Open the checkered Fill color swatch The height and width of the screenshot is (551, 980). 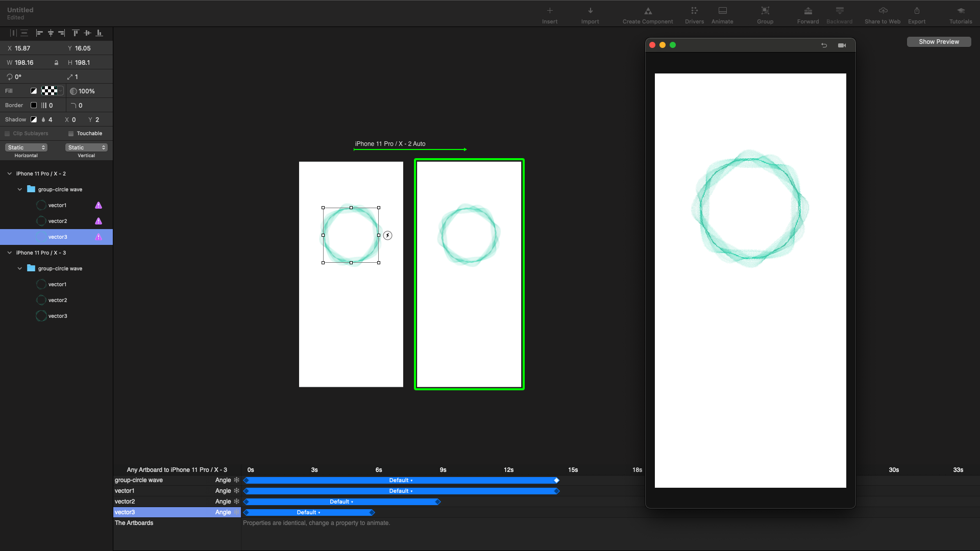pyautogui.click(x=49, y=91)
